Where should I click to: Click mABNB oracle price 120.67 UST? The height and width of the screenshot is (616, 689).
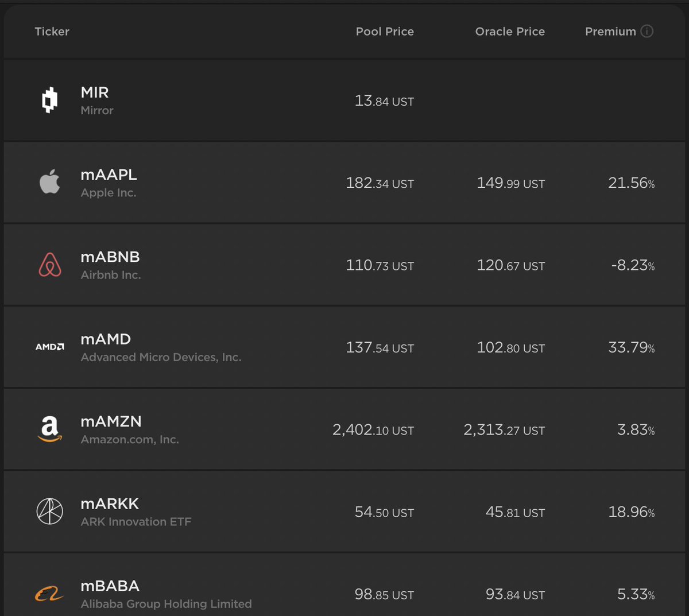click(510, 265)
